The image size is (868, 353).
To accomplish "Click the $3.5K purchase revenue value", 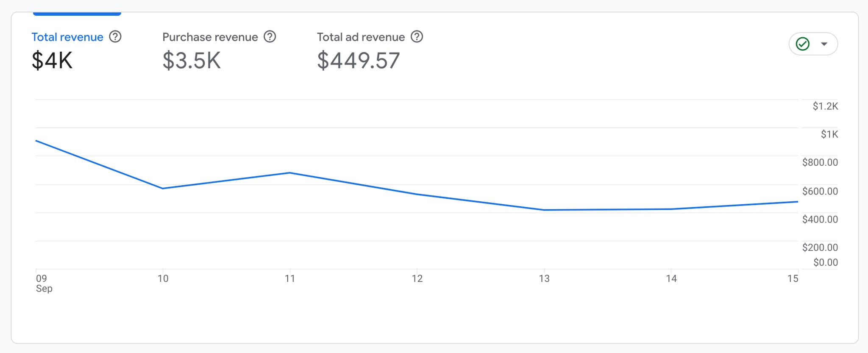I will pos(192,60).
